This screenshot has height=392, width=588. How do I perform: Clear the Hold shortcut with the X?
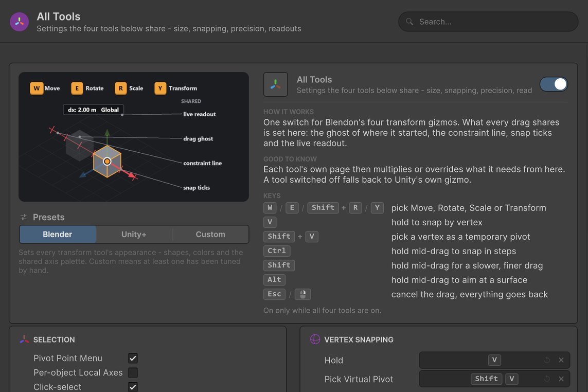tap(561, 360)
